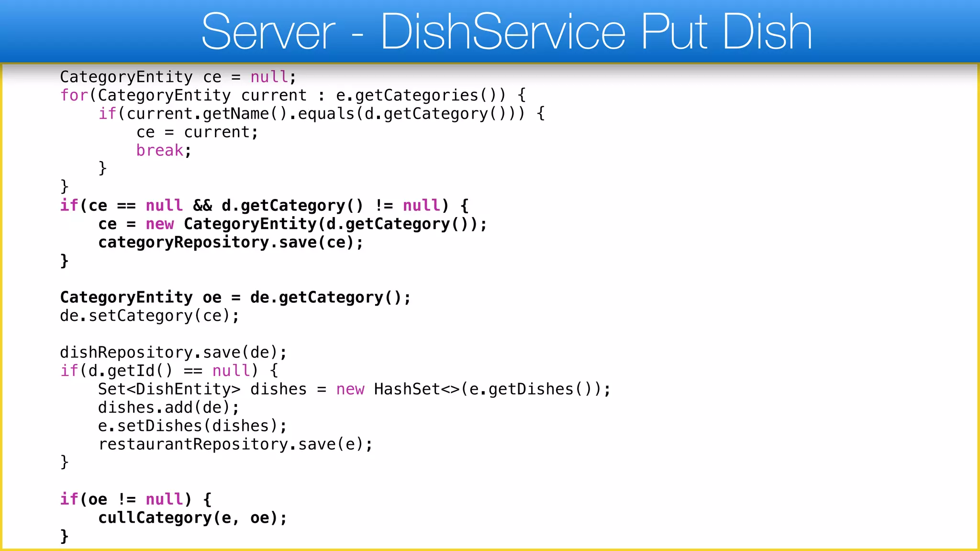980x551 pixels.
Task: Click the slide title 'Server - DishService Put Dish'
Action: click(506, 32)
